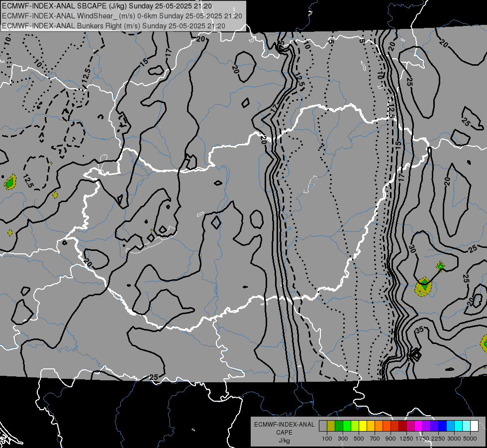Click the 900 legend scale value

(x=390, y=439)
